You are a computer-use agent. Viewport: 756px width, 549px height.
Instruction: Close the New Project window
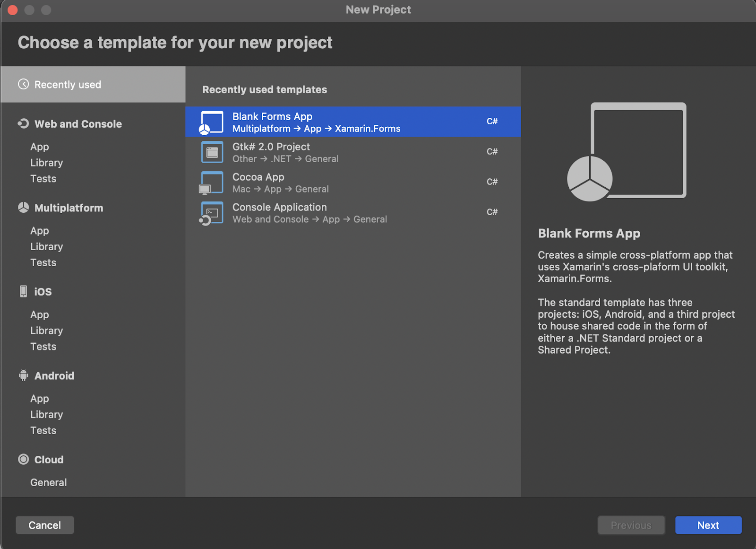coord(13,10)
